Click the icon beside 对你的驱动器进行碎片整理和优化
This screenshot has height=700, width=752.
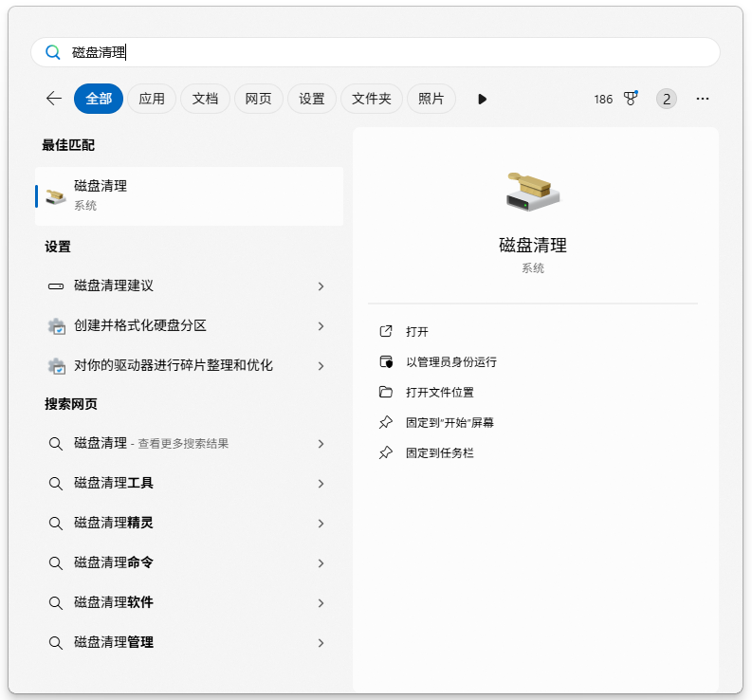pyautogui.click(x=57, y=366)
